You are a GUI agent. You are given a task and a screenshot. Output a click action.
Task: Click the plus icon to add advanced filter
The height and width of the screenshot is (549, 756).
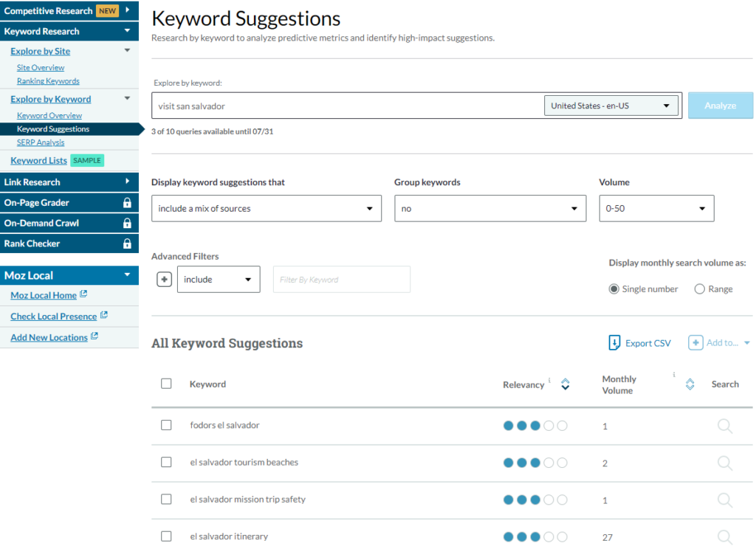[x=165, y=280]
